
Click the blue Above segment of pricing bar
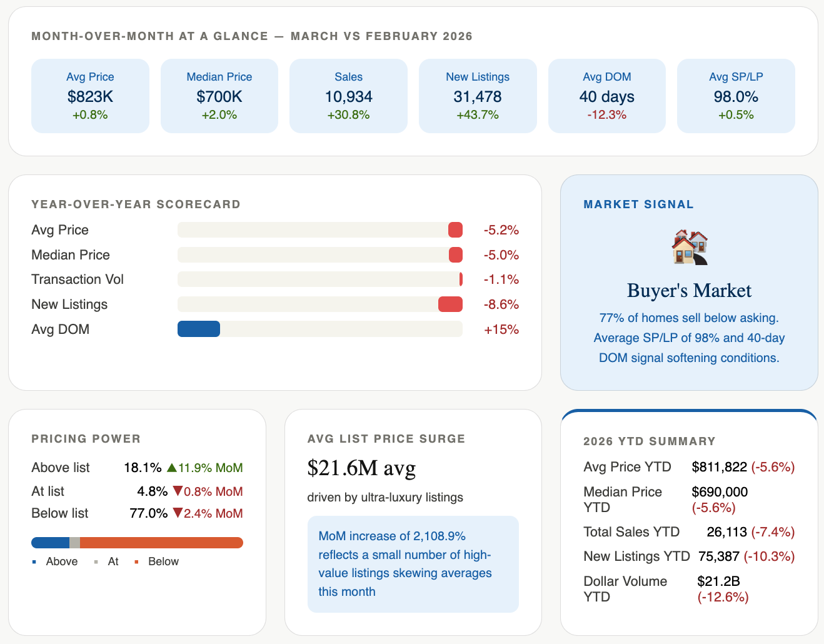pos(50,543)
